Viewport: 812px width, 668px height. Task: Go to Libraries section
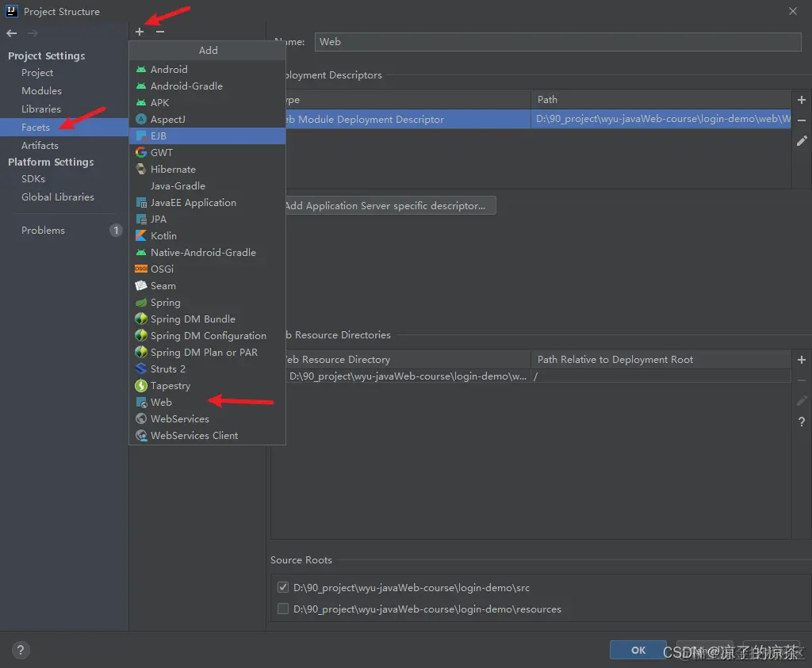(x=41, y=109)
